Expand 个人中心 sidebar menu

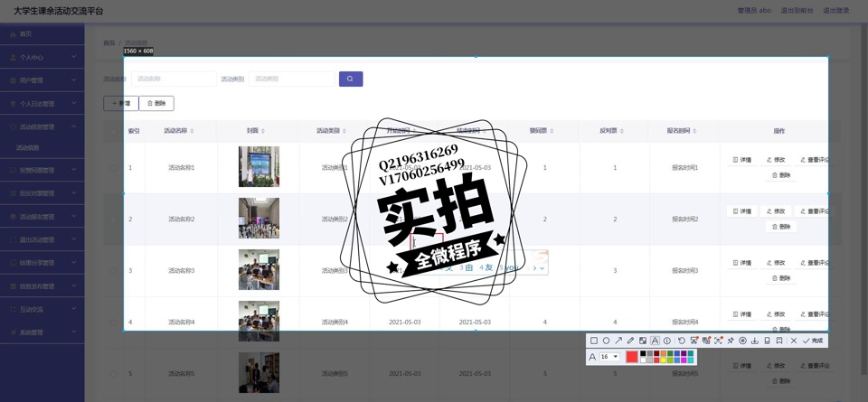(42, 57)
